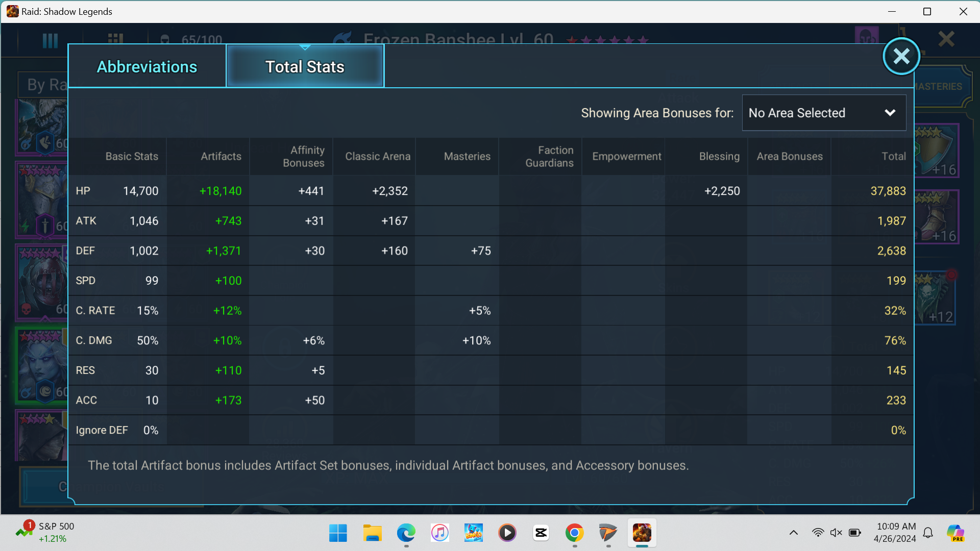Click the ACC affinity bonus +50

coord(314,400)
